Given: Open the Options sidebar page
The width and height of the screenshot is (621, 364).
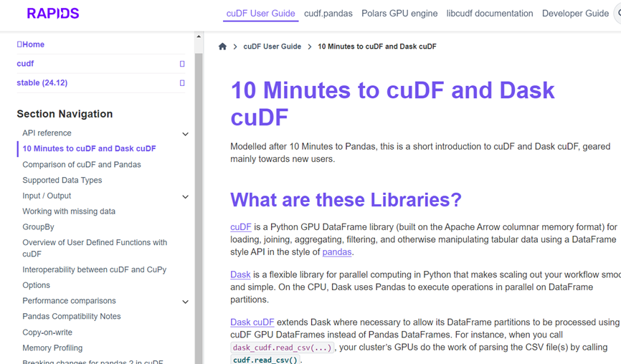Looking at the screenshot, I should click(36, 285).
